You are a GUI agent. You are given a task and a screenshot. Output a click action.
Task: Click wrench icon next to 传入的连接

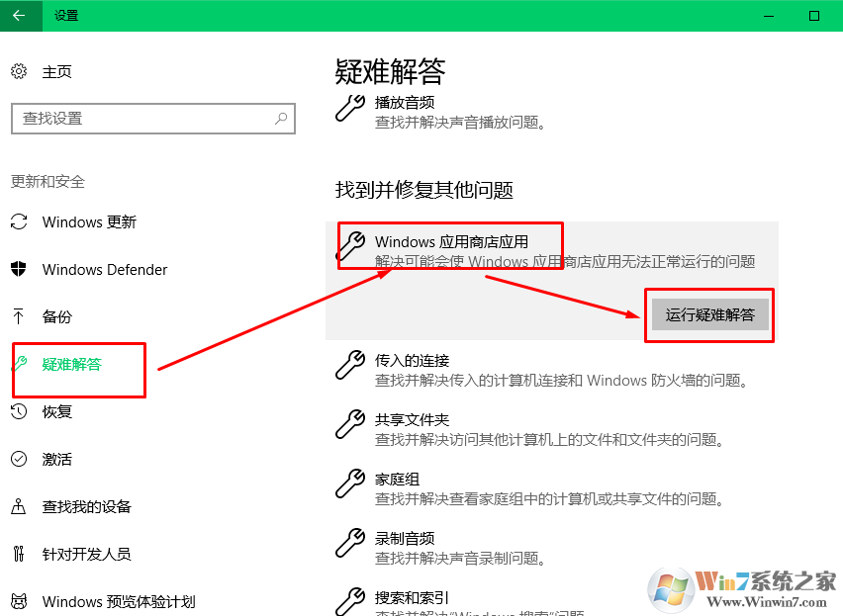[x=350, y=365]
